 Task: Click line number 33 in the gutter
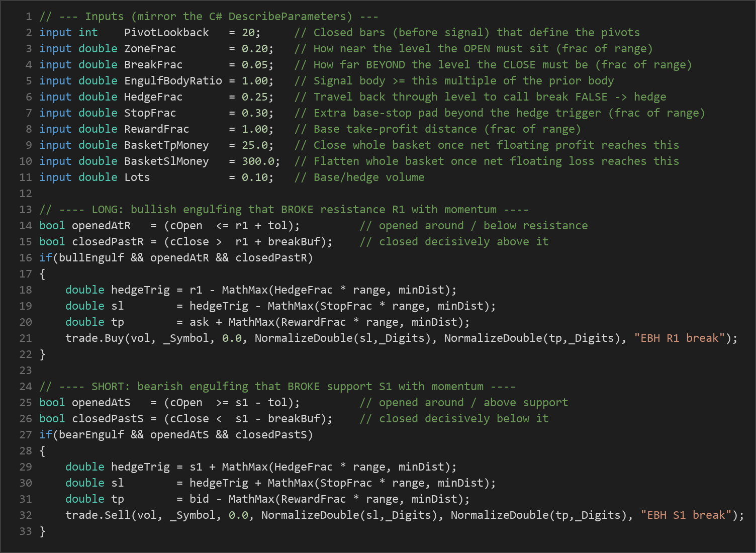click(x=26, y=531)
